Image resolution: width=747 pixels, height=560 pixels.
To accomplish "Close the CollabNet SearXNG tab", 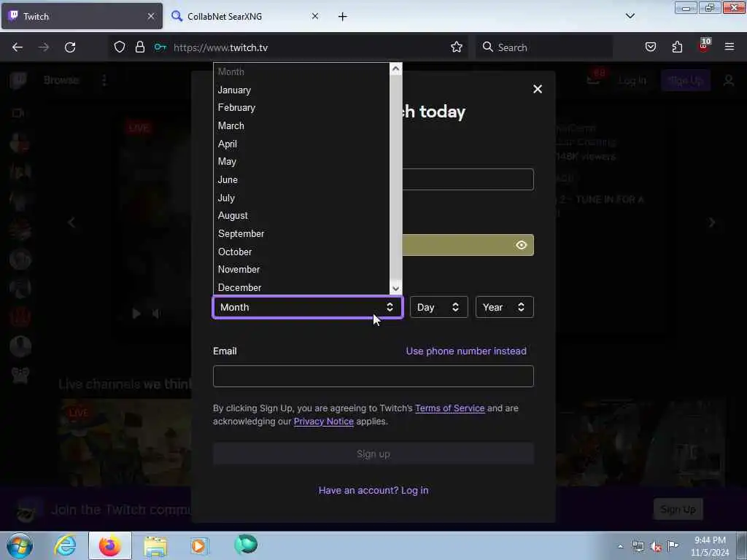I will pyautogui.click(x=315, y=16).
